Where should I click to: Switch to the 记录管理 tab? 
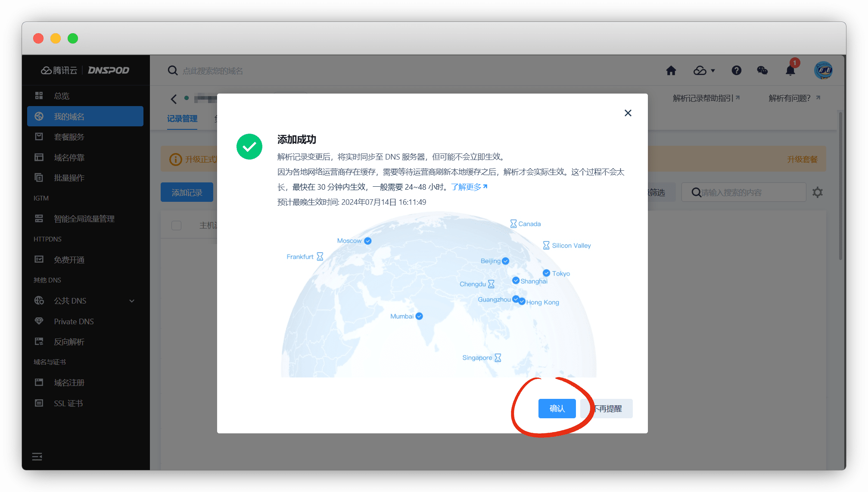coord(182,119)
